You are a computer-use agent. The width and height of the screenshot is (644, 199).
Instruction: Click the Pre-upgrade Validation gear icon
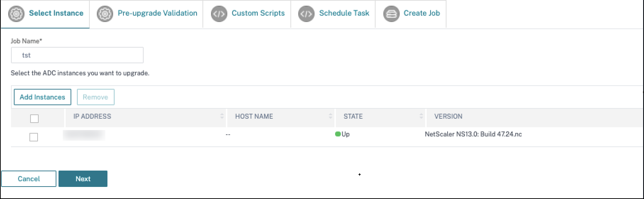click(105, 14)
